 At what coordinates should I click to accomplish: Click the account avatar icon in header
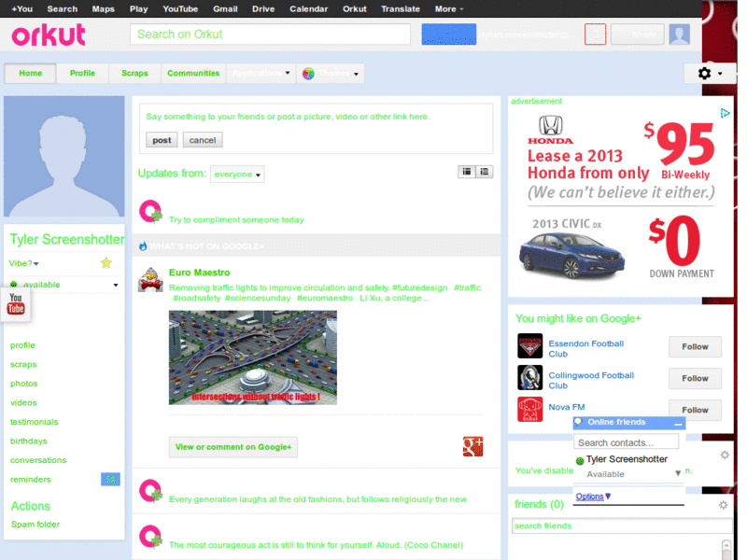tap(680, 35)
